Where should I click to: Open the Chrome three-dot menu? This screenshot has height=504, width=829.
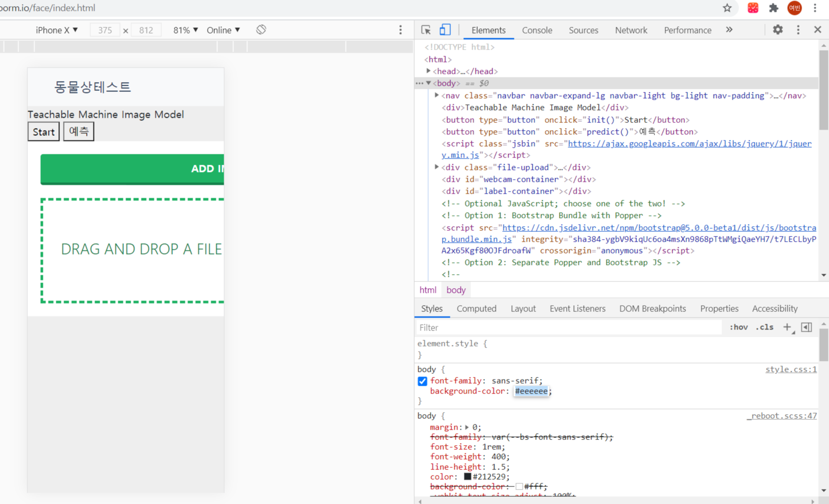pos(815,8)
